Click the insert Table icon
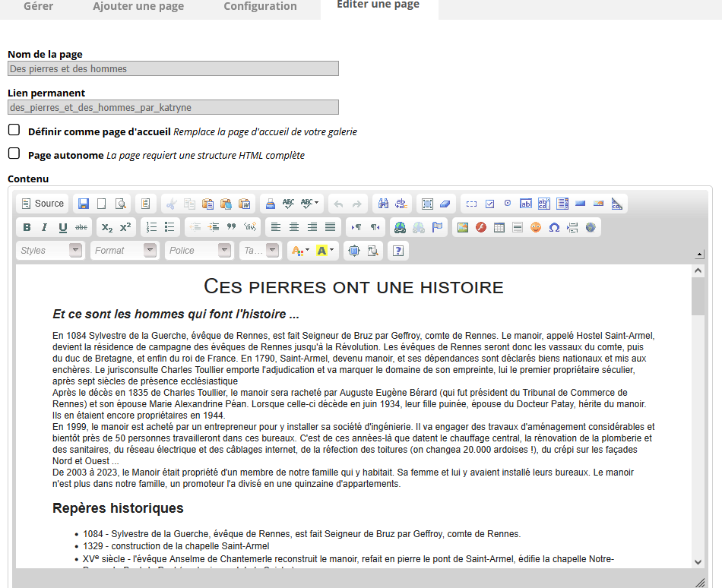The width and height of the screenshot is (722, 588). (x=499, y=227)
